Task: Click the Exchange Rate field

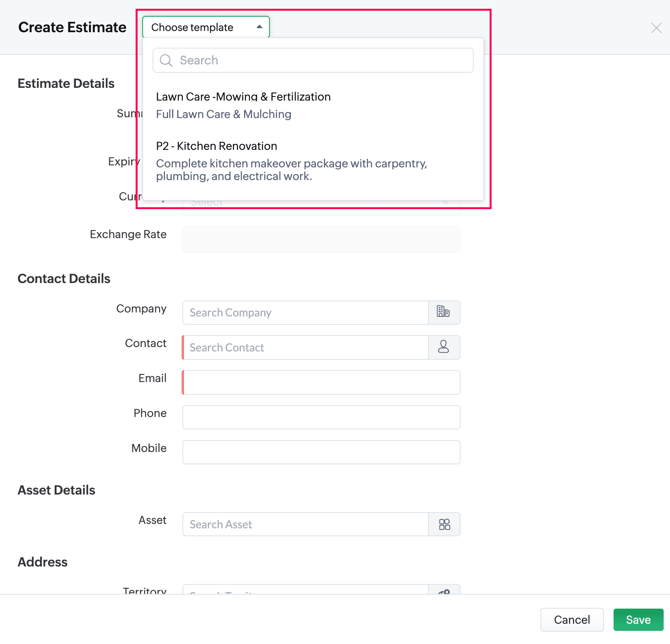Action: [x=321, y=239]
